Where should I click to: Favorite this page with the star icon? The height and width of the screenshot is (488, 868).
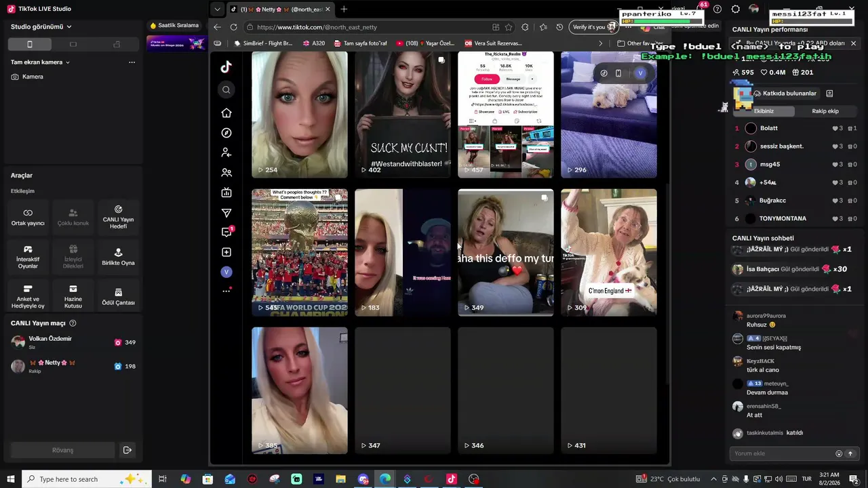(509, 27)
